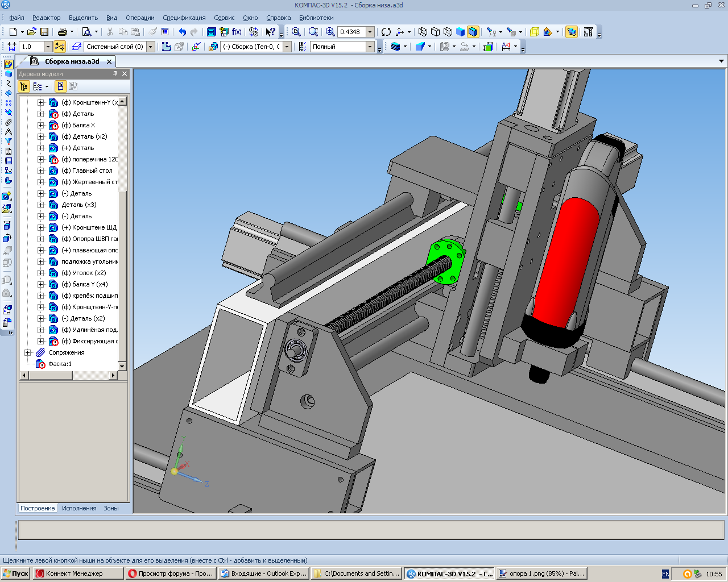Open the specification table icon in left panel

tap(8, 151)
